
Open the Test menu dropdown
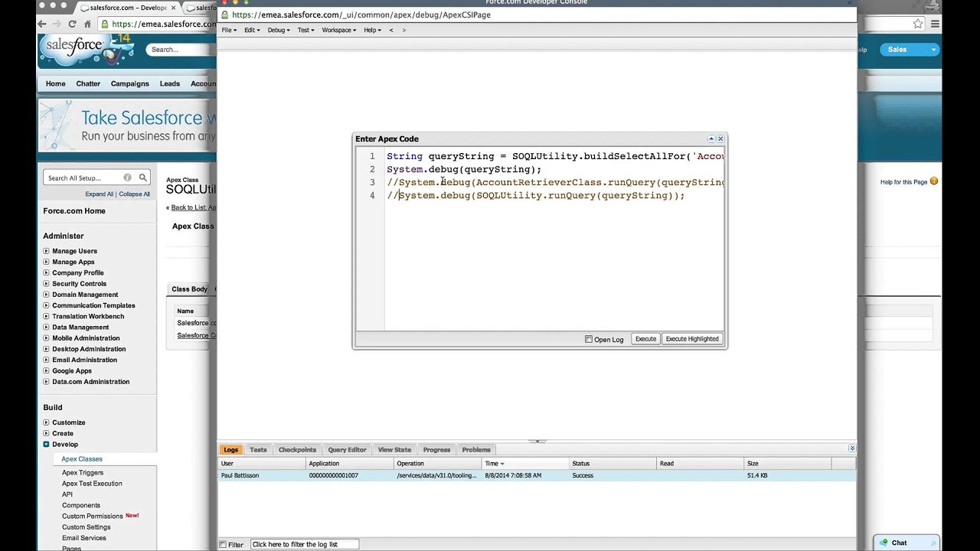305,30
